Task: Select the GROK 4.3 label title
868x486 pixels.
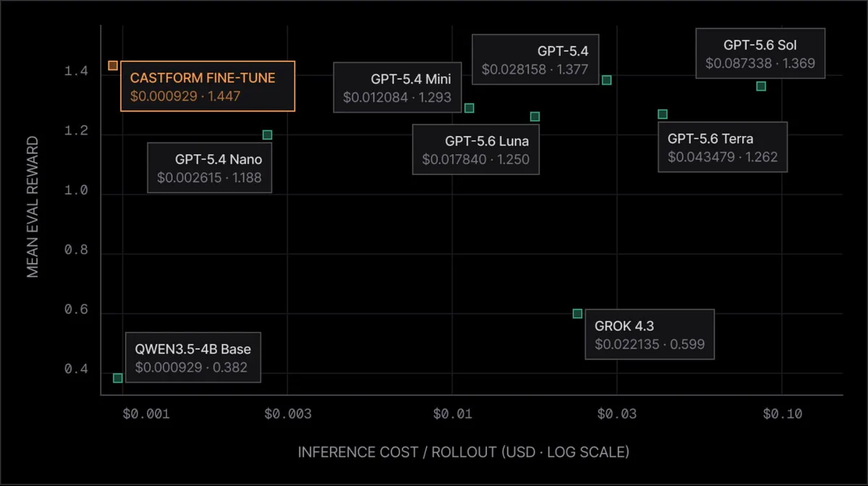Action: [x=624, y=326]
